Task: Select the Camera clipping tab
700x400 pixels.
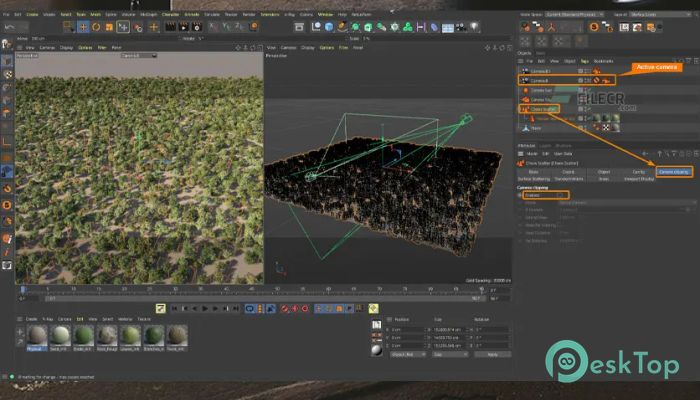Action: coord(674,171)
